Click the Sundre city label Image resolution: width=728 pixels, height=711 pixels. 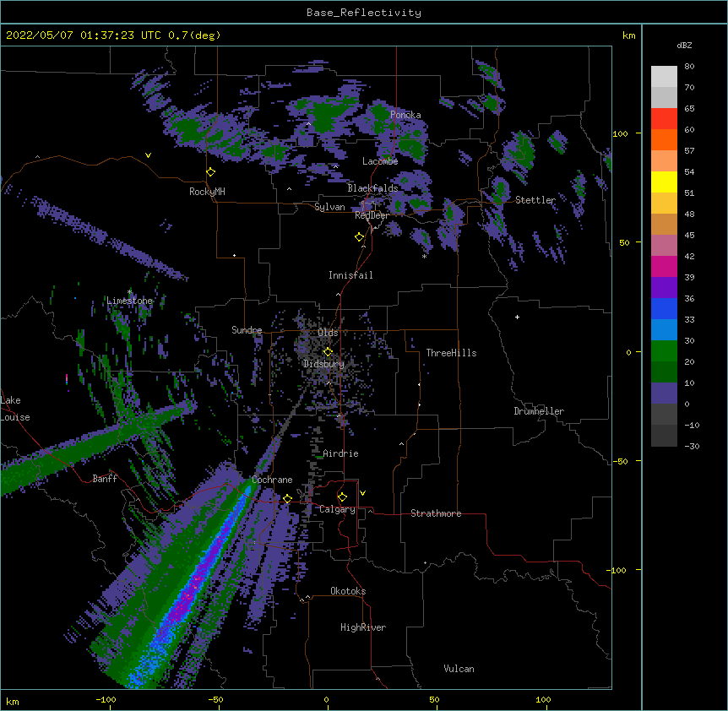[247, 330]
